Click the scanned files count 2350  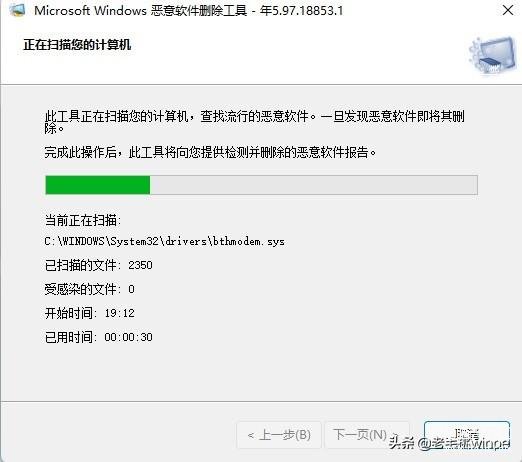tap(140, 265)
